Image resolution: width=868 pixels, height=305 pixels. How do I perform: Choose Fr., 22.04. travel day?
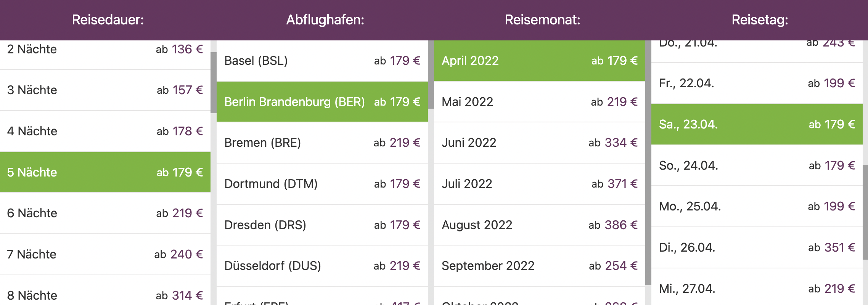pyautogui.click(x=757, y=83)
